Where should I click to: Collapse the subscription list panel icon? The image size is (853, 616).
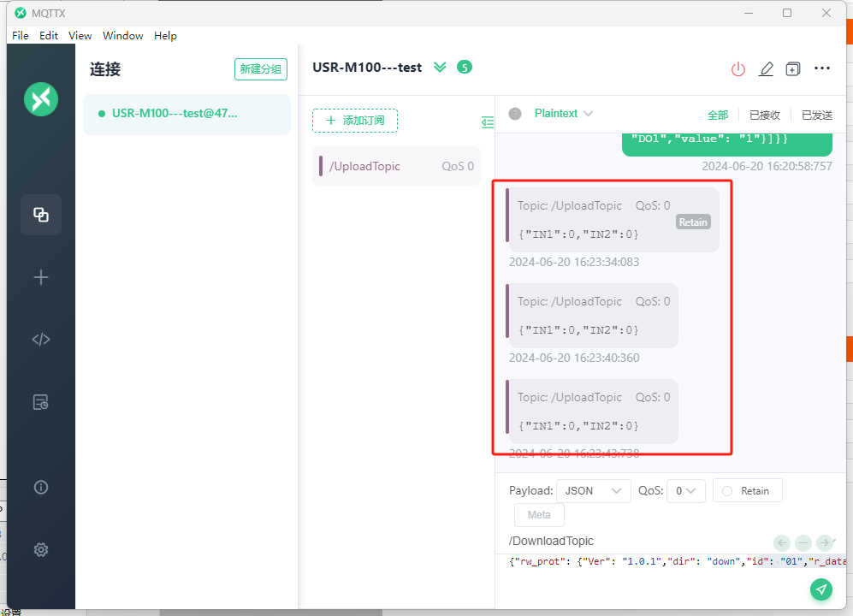tap(488, 122)
